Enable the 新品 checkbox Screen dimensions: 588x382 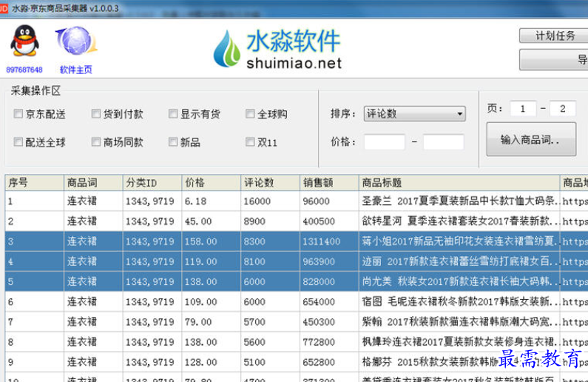[x=173, y=142]
